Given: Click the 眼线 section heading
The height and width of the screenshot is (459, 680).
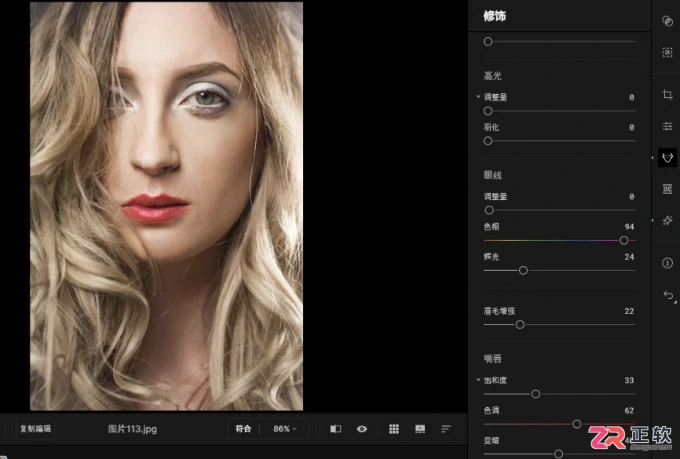Looking at the screenshot, I should point(493,175).
